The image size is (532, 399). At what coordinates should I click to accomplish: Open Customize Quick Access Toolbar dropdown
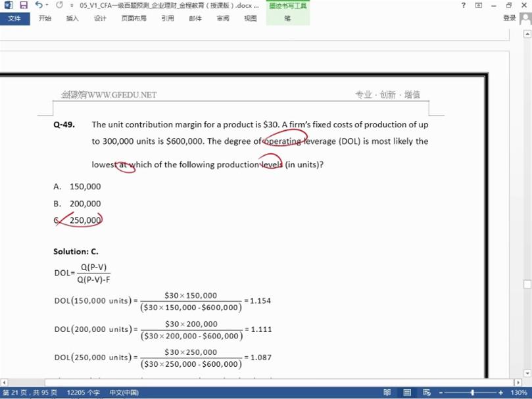click(x=72, y=5)
